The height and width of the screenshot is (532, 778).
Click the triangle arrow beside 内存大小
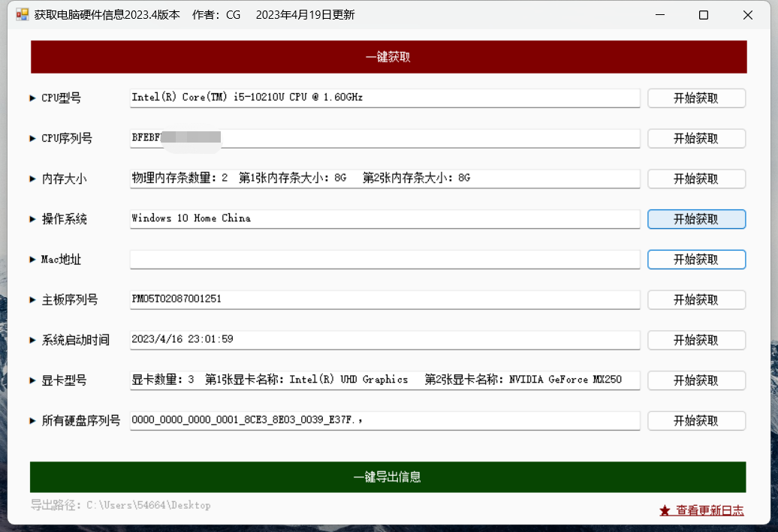pos(33,179)
